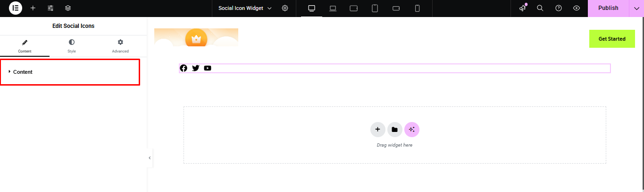
Task: Open the Social Icon Widget document dropdown
Action: coord(245,8)
